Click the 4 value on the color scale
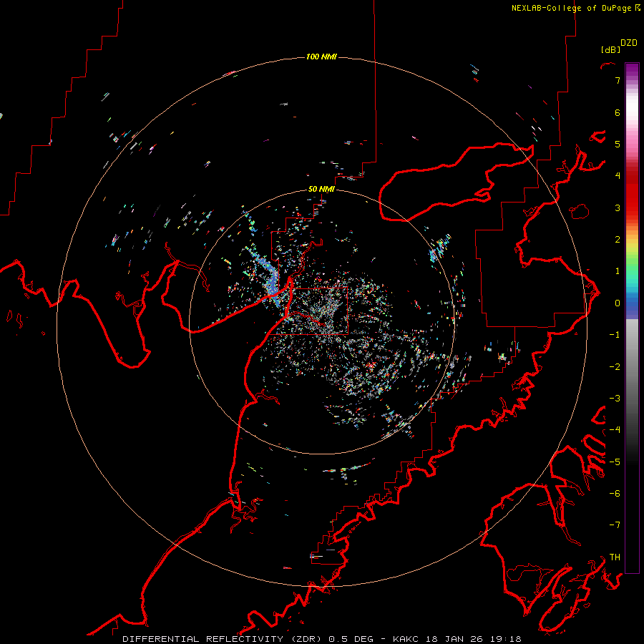This screenshot has height=644, width=644. 618,176
